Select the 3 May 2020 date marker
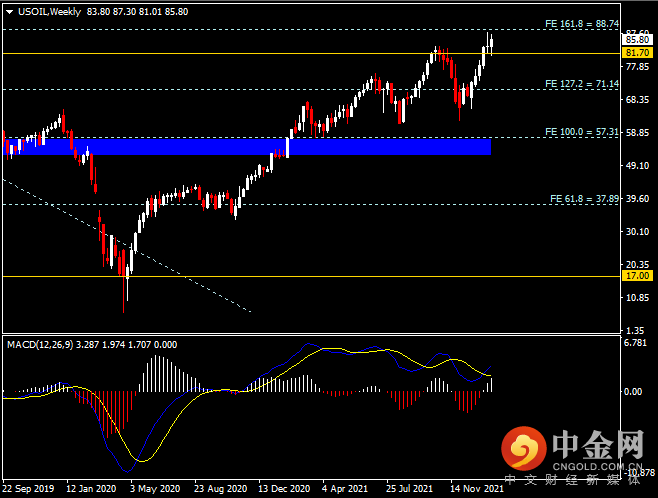Viewport: 658px width, 498px height. coord(155,489)
